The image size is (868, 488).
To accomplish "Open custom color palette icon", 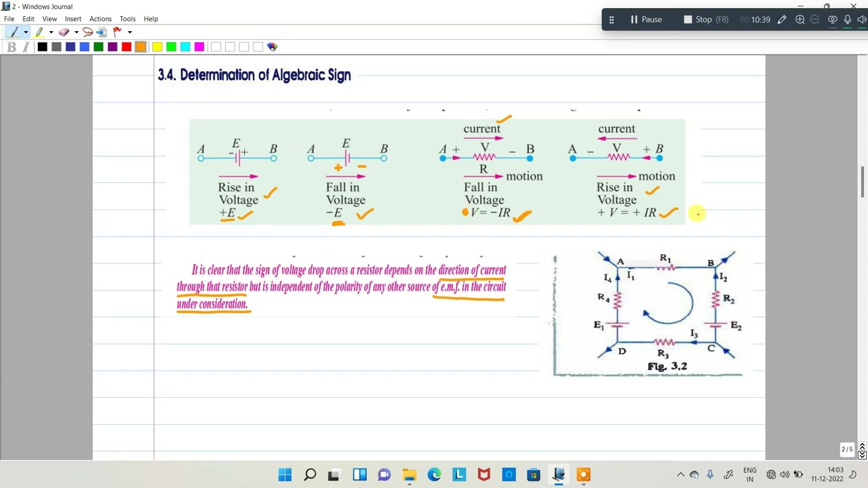I will point(272,47).
